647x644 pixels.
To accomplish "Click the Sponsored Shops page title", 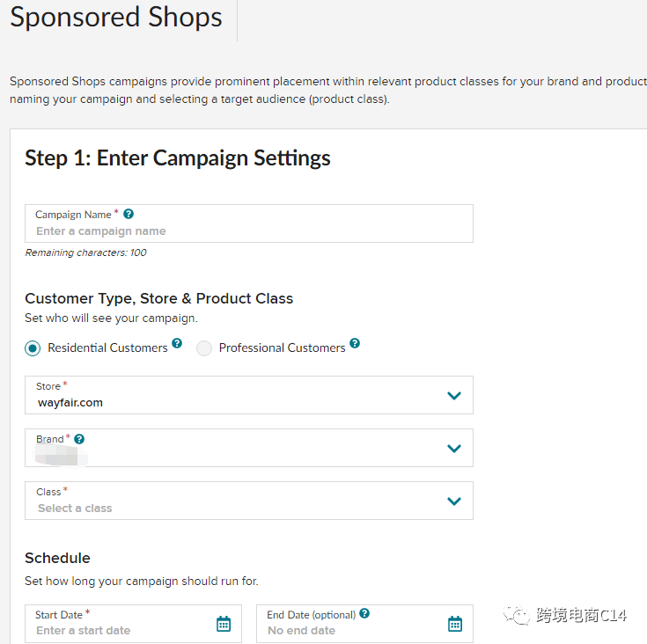I will pos(116,18).
